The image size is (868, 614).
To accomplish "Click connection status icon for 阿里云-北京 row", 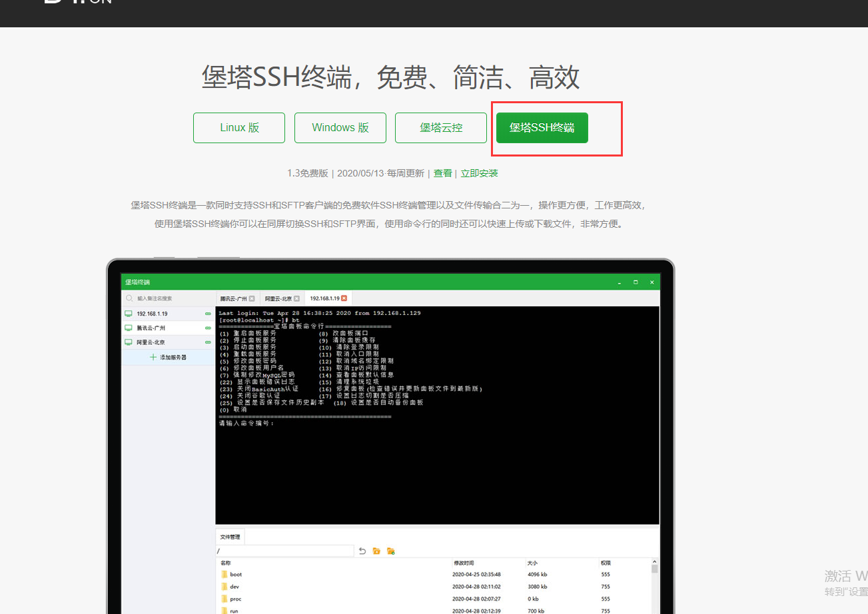I will pos(208,342).
